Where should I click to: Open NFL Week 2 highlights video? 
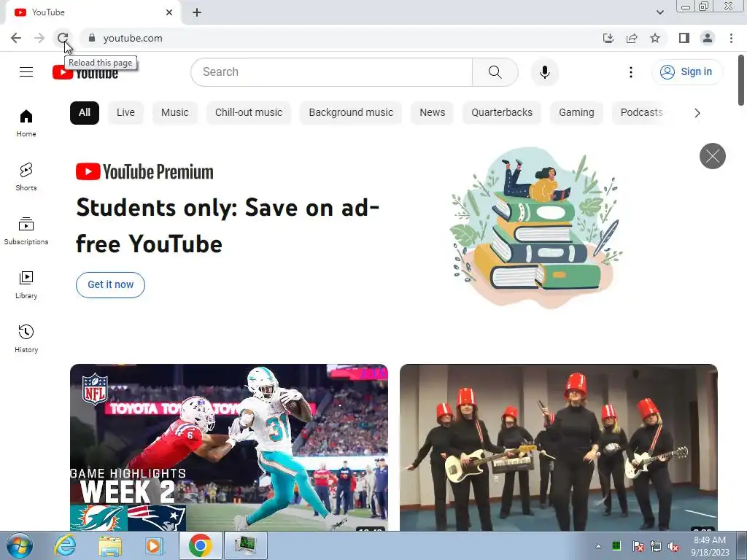coord(228,448)
